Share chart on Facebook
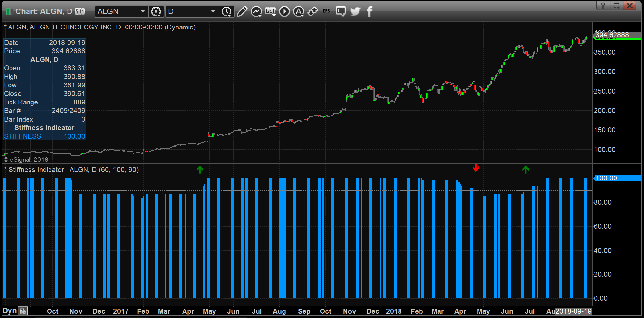644x318 pixels. click(370, 11)
